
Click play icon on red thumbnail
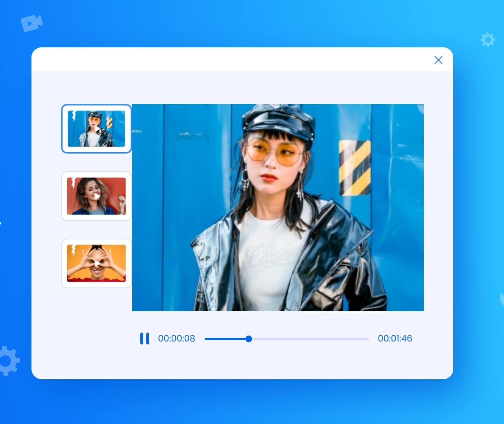[x=97, y=196]
